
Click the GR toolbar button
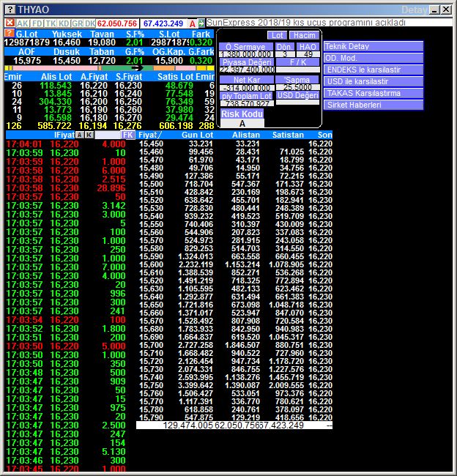coord(77,23)
